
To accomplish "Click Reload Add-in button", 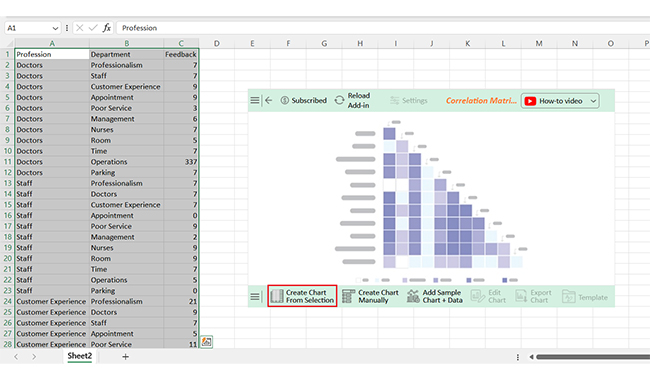I will click(352, 100).
